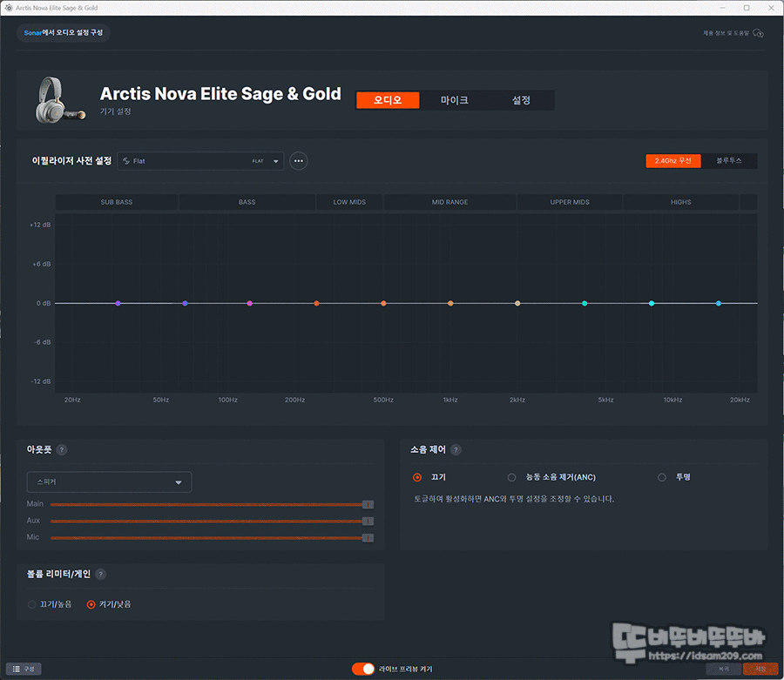This screenshot has height=680, width=784.
Task: Click the help icon beside 볼륨 리미터/게인
Action: click(100, 574)
